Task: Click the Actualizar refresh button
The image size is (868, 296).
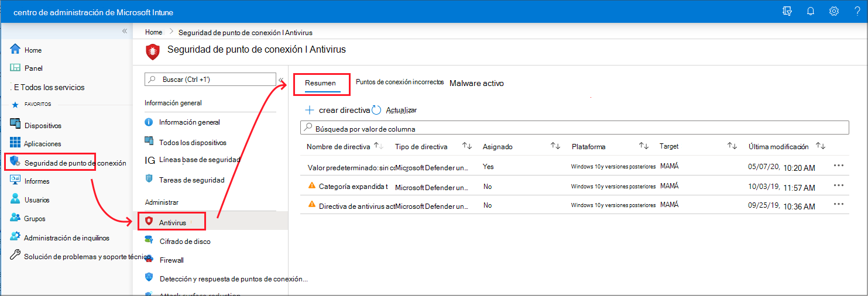Action: pyautogui.click(x=394, y=110)
